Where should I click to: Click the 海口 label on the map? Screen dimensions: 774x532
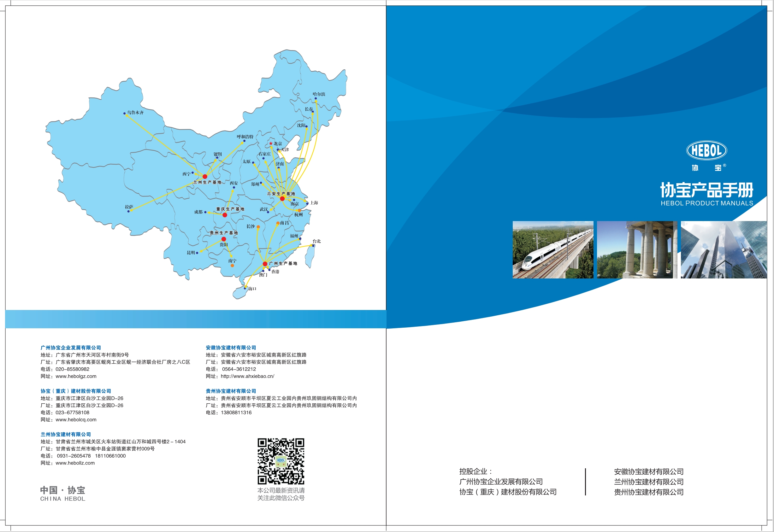click(252, 289)
